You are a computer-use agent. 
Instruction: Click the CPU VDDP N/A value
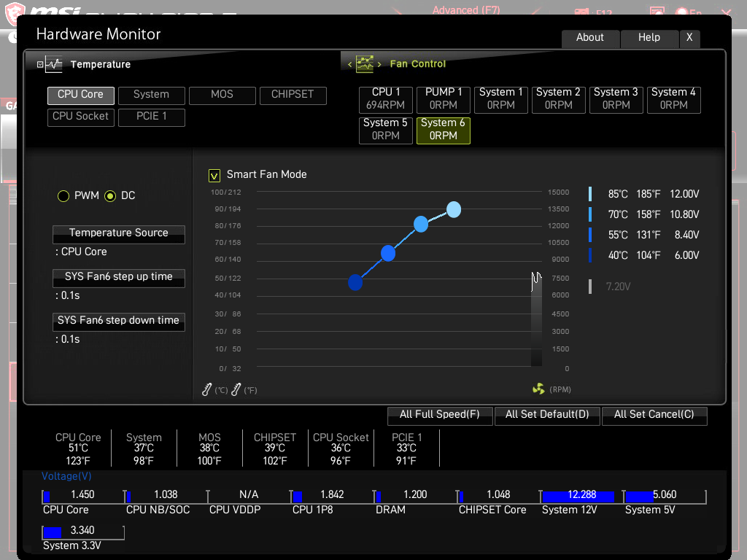coord(249,495)
